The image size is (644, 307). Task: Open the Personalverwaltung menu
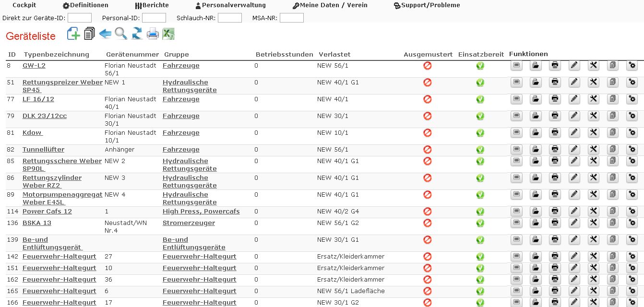(x=230, y=5)
